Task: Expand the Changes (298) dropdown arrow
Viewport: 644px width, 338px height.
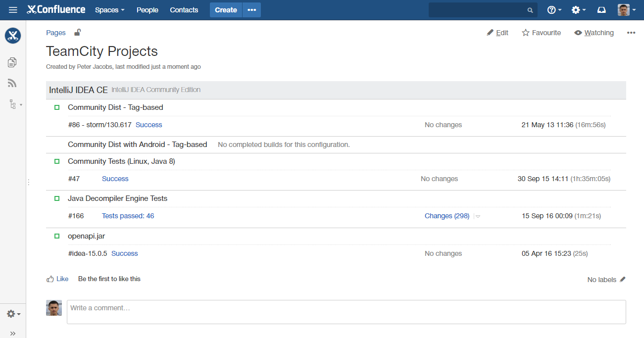Action: pyautogui.click(x=478, y=216)
